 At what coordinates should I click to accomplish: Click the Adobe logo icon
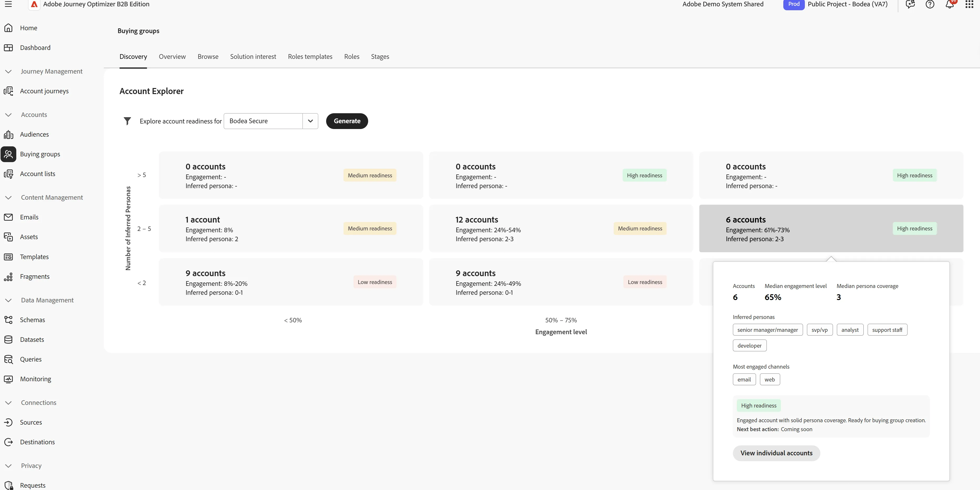(x=34, y=4)
